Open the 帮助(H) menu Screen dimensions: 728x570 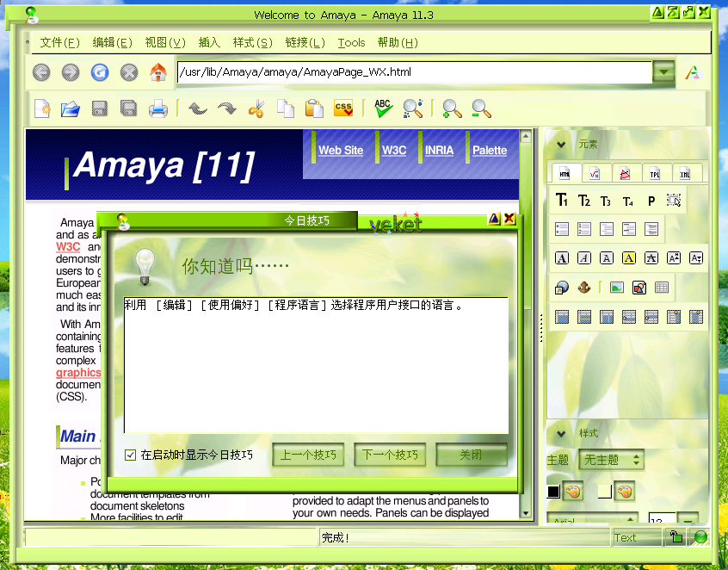[x=398, y=43]
